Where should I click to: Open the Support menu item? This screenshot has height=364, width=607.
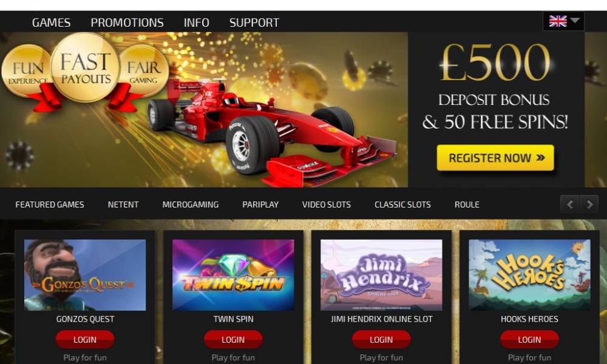click(x=254, y=22)
